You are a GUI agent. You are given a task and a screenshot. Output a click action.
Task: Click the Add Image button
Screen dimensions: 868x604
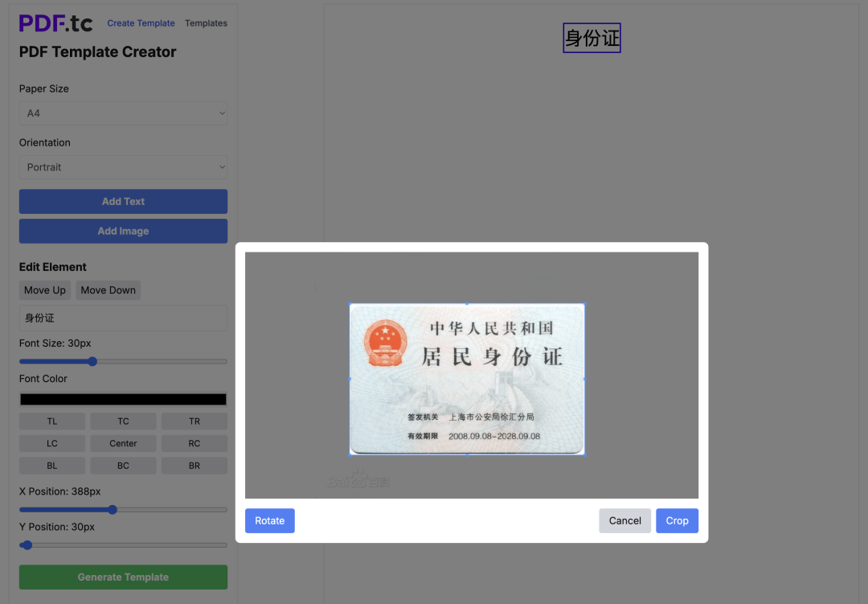click(123, 231)
